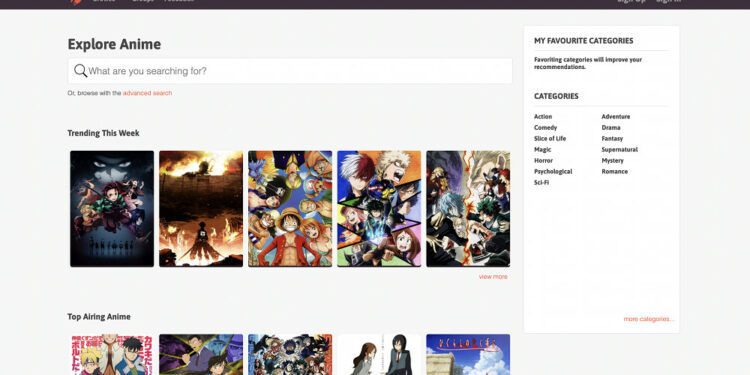Select the Fantasy category

tap(612, 139)
